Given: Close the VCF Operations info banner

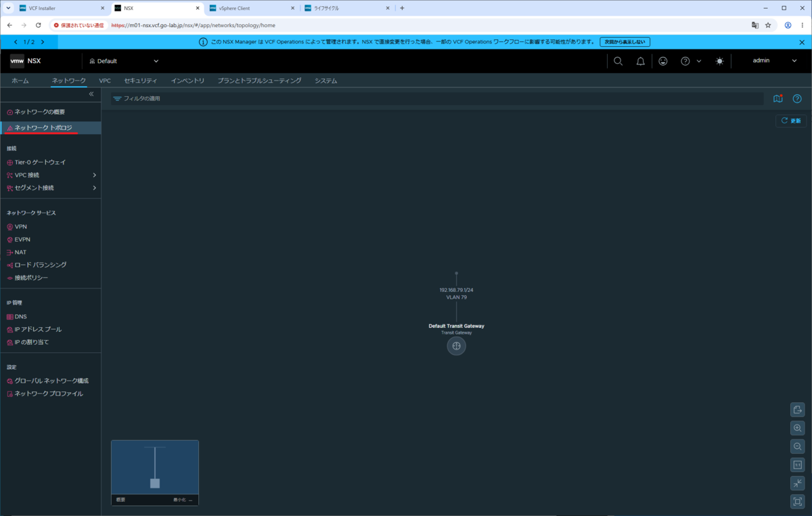Looking at the screenshot, I should (802, 42).
